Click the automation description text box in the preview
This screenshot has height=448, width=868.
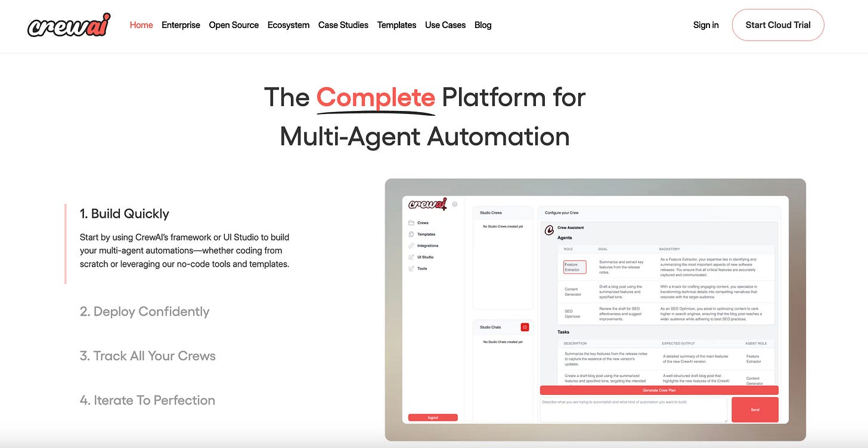tap(634, 410)
